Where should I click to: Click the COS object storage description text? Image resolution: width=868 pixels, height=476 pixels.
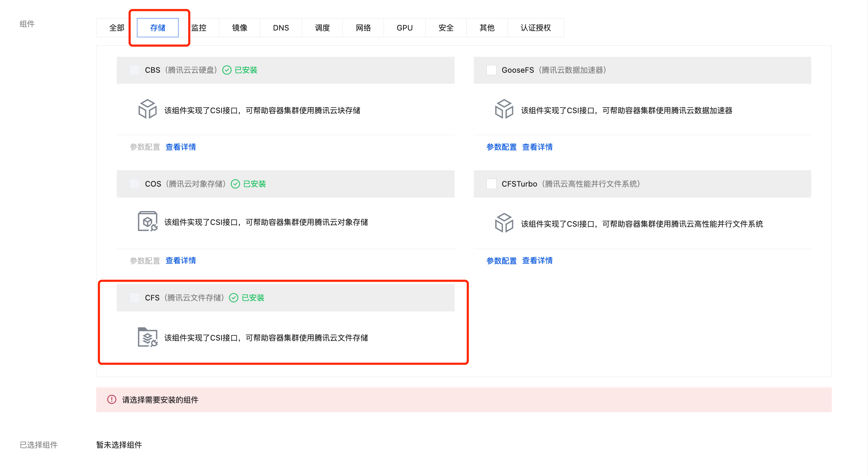pyautogui.click(x=266, y=222)
